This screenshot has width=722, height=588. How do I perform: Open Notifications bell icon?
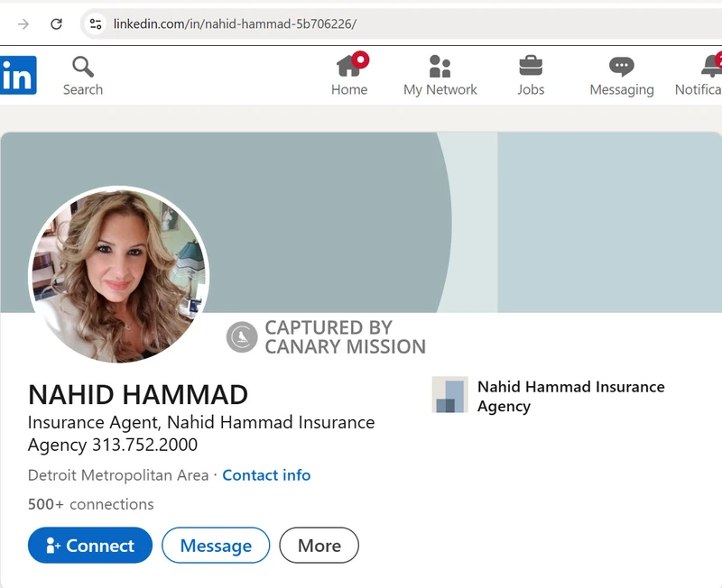pyautogui.click(x=711, y=65)
